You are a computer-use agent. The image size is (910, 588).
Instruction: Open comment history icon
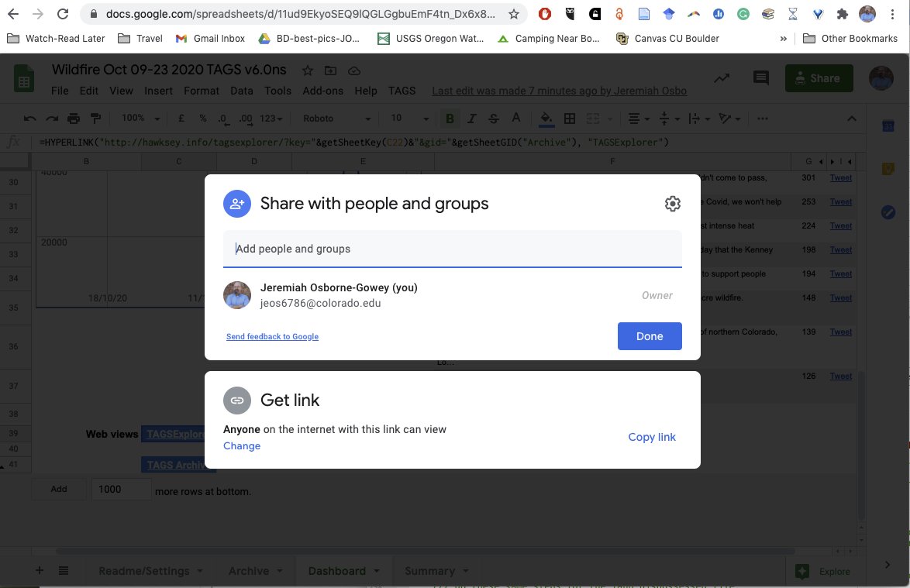click(760, 77)
